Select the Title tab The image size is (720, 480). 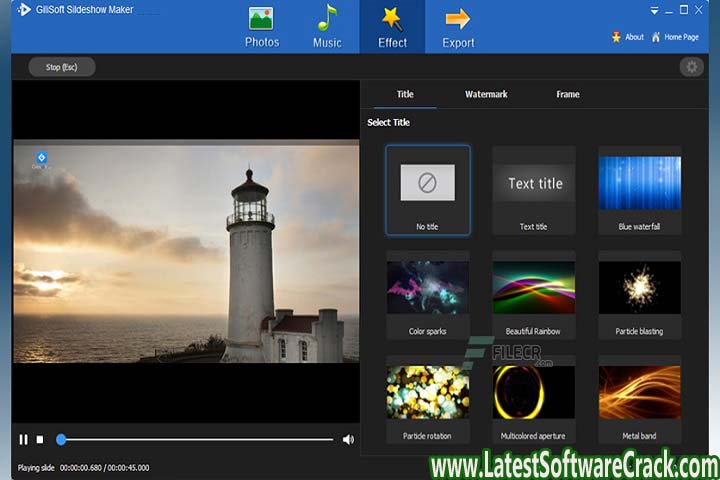[404, 94]
